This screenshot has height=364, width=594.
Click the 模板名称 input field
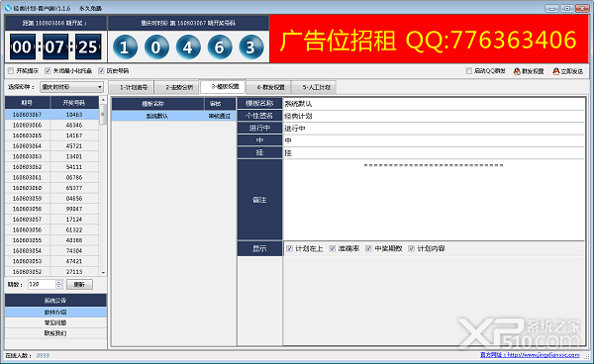434,103
